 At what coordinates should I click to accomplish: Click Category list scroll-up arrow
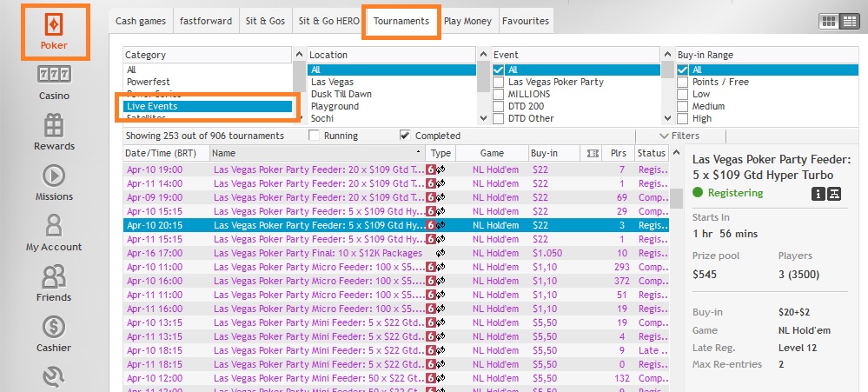click(299, 54)
